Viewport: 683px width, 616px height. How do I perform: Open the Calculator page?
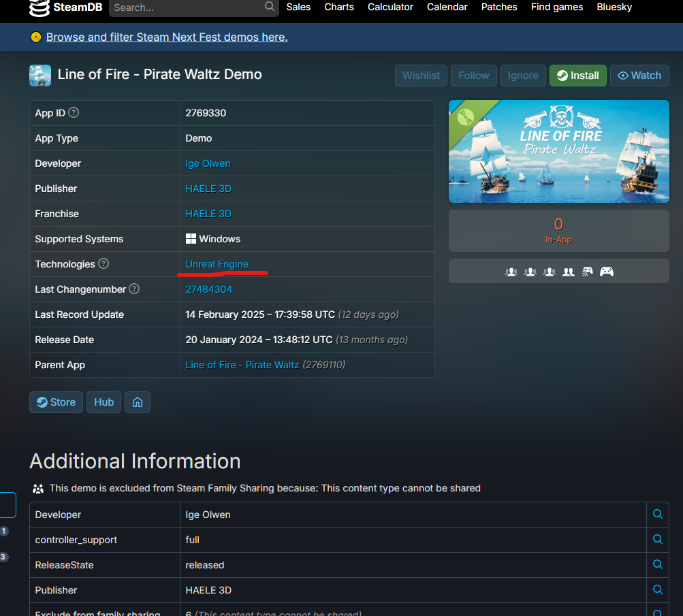point(390,7)
